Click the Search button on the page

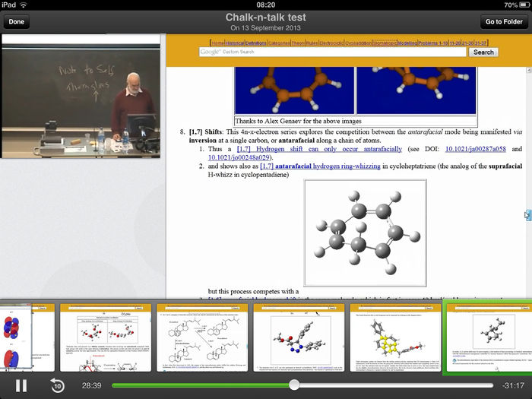point(483,52)
